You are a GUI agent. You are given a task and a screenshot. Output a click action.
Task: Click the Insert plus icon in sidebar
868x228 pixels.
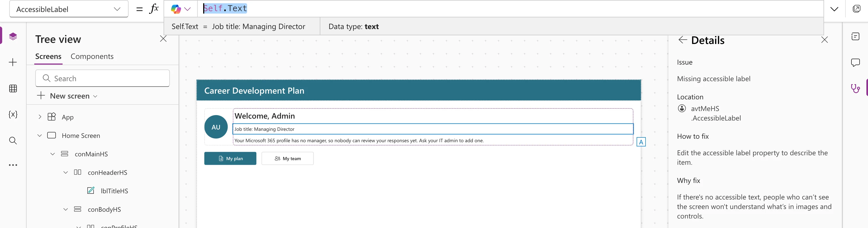[13, 62]
